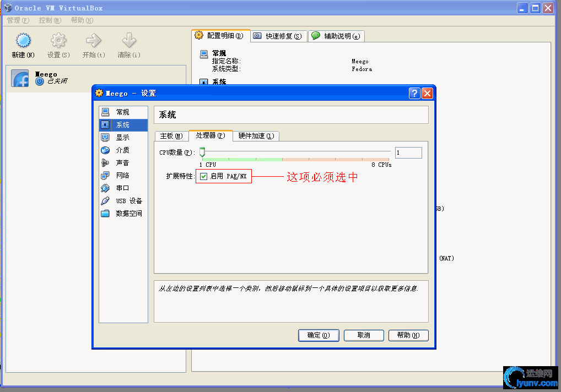Image resolution: width=561 pixels, height=392 pixels.
Task: Open the 管理(F) menu
Action: (18, 20)
